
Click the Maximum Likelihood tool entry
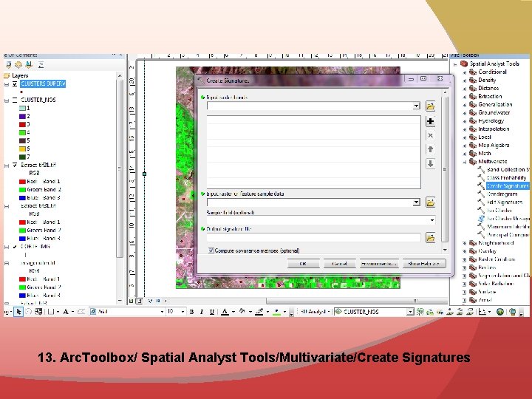(508, 226)
